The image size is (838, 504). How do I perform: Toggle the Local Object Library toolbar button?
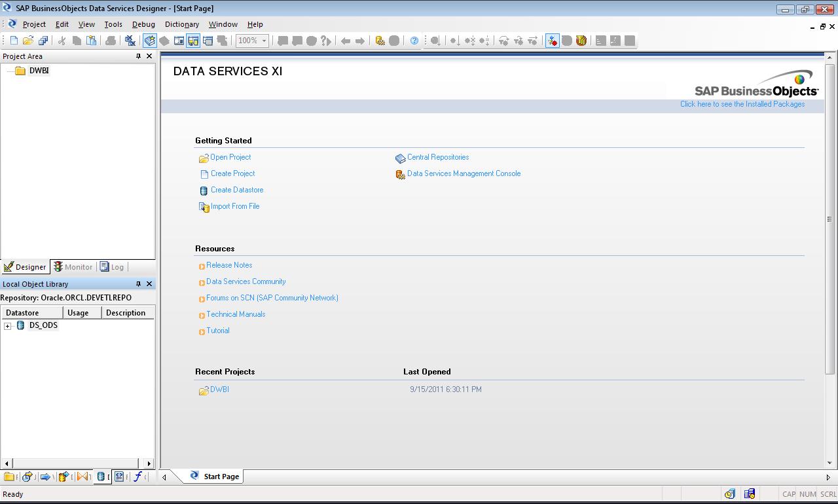(150, 41)
